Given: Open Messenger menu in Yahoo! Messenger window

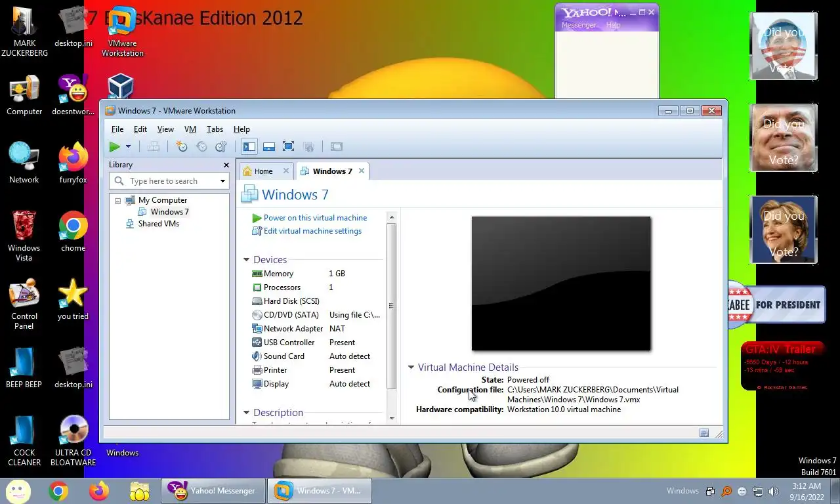Looking at the screenshot, I should [x=579, y=25].
